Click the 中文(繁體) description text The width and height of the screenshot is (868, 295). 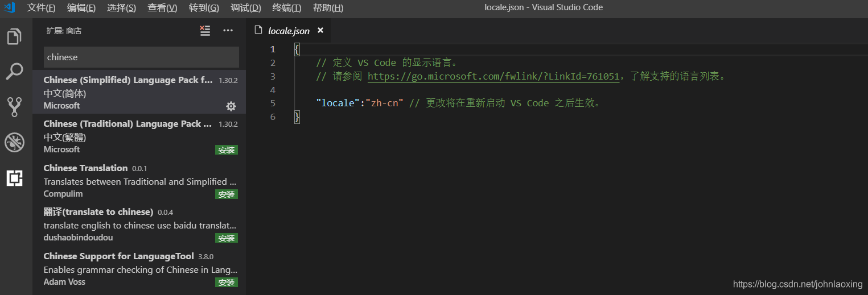click(x=65, y=137)
